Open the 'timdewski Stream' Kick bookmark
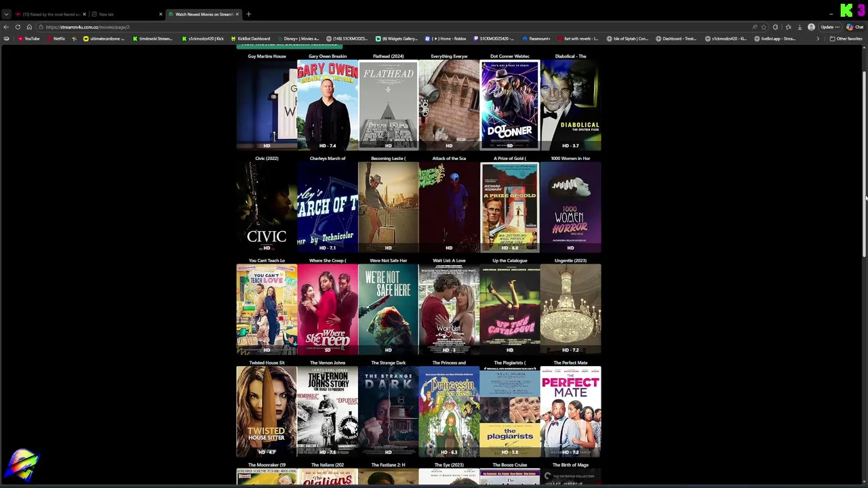 click(x=153, y=39)
